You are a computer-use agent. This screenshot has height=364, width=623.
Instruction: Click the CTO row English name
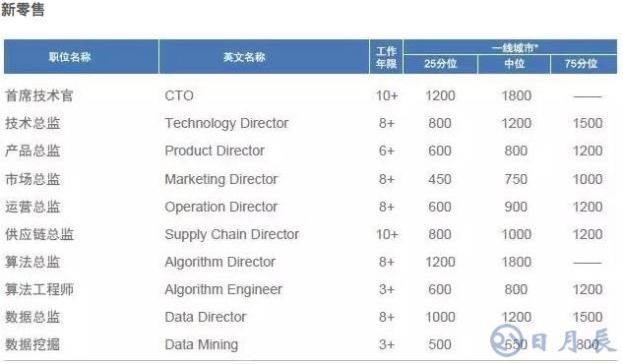[x=179, y=95]
